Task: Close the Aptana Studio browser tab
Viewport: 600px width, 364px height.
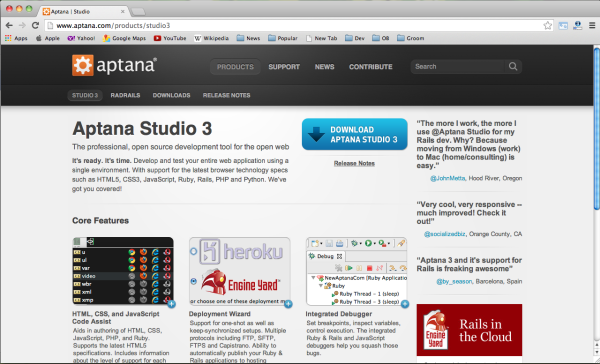Action: click(x=122, y=11)
